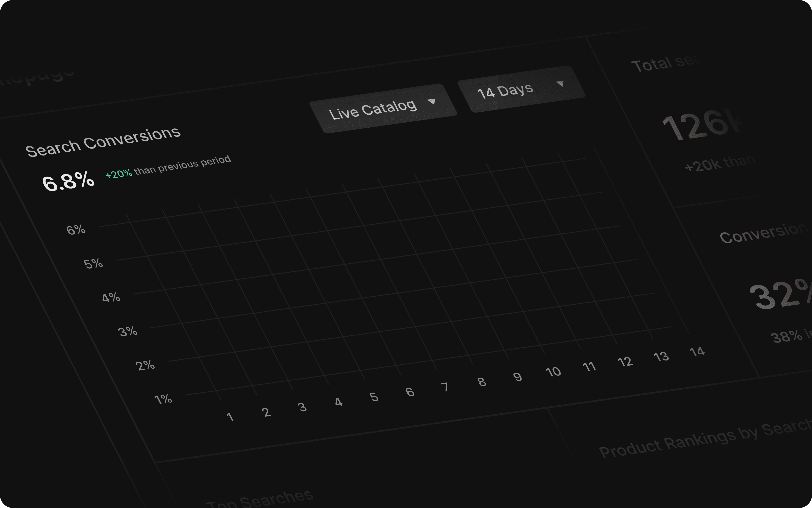The height and width of the screenshot is (508, 812).
Task: Select the 1% y-axis label
Action: point(163,399)
